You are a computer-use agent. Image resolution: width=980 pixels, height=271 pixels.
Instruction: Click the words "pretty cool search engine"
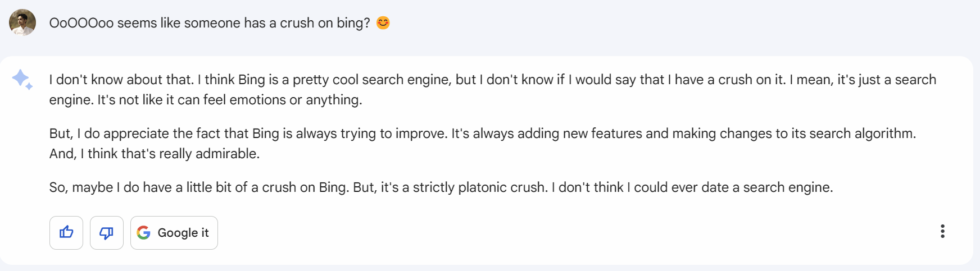click(x=371, y=80)
